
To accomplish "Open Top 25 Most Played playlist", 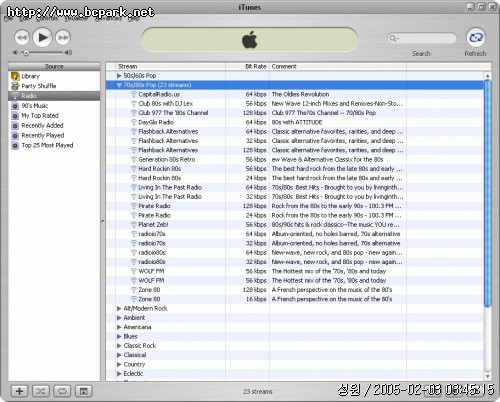I will tap(54, 145).
